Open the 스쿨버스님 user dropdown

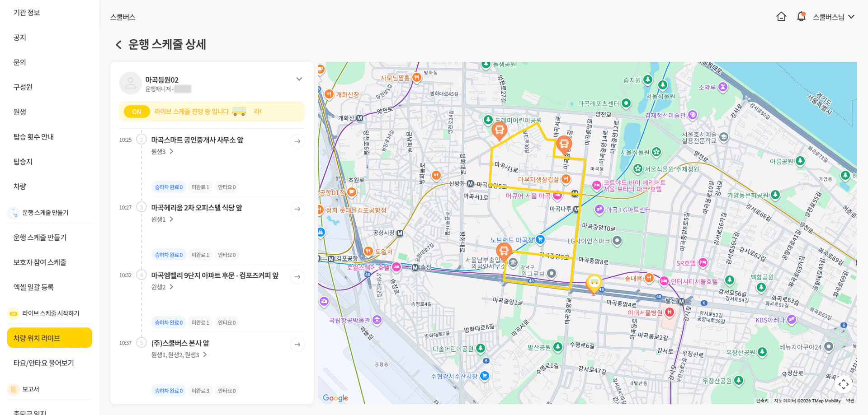point(833,17)
